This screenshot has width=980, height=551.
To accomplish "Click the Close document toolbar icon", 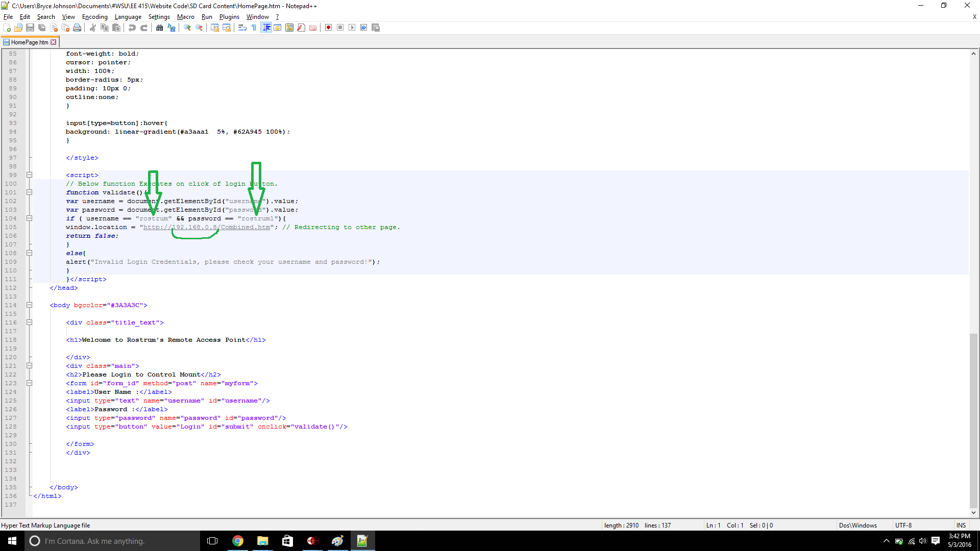I will coord(54,28).
